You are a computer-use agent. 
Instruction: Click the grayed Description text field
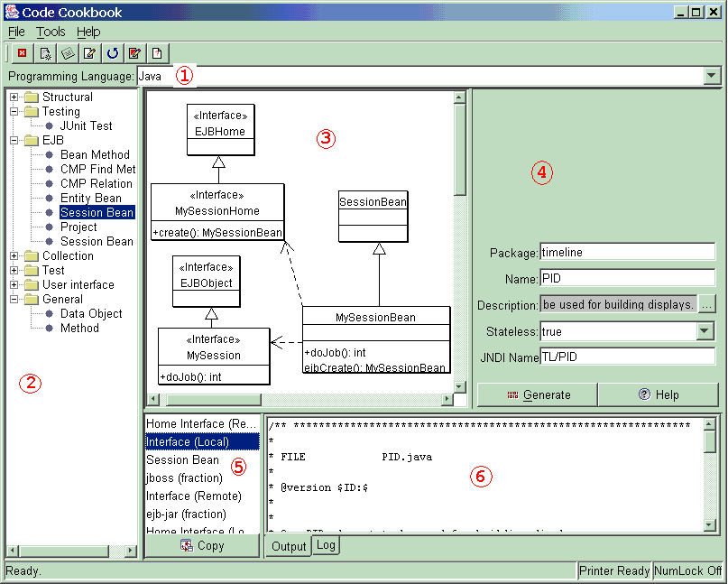(x=619, y=305)
